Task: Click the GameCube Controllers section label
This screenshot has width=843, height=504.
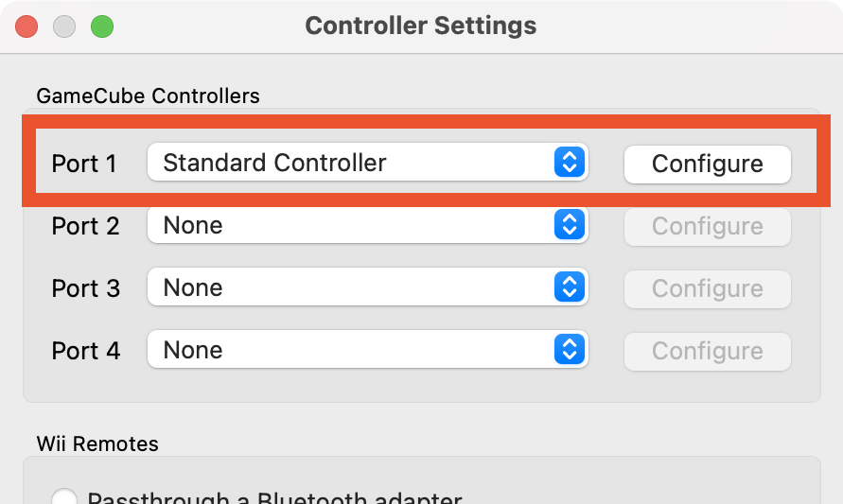Action: coord(148,96)
